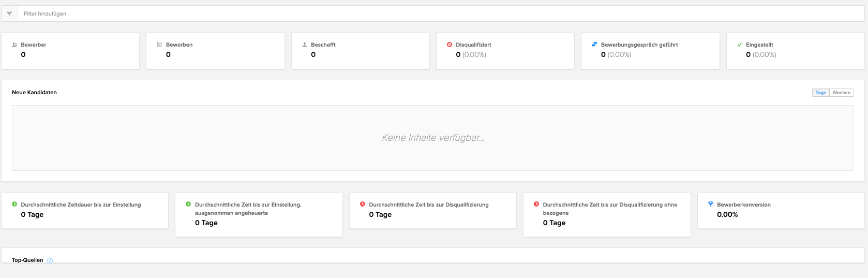The image size is (868, 278).
Task: Click the '0' value under Beschafft
Action: [313, 54]
